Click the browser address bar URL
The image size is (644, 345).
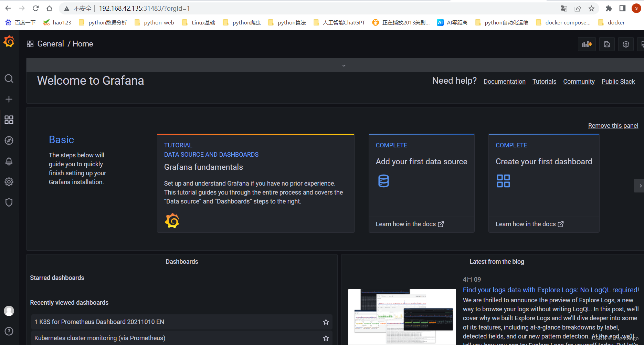click(x=145, y=8)
